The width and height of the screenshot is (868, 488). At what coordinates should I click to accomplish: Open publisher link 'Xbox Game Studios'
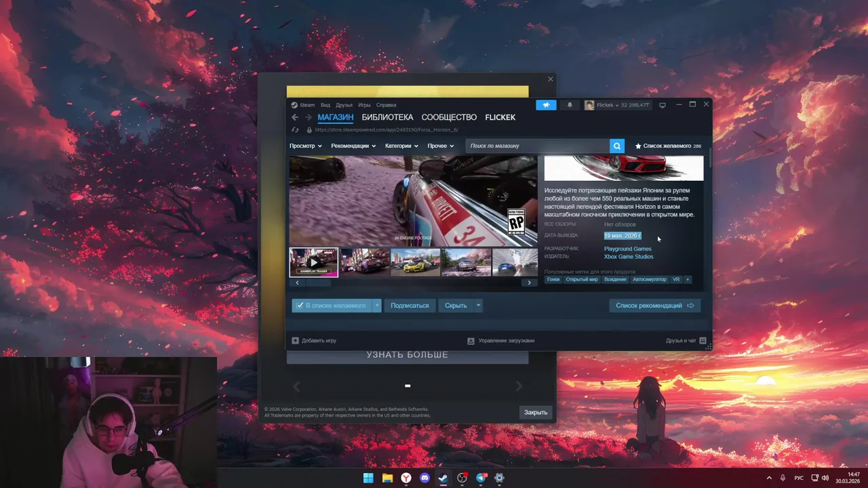[628, 257]
